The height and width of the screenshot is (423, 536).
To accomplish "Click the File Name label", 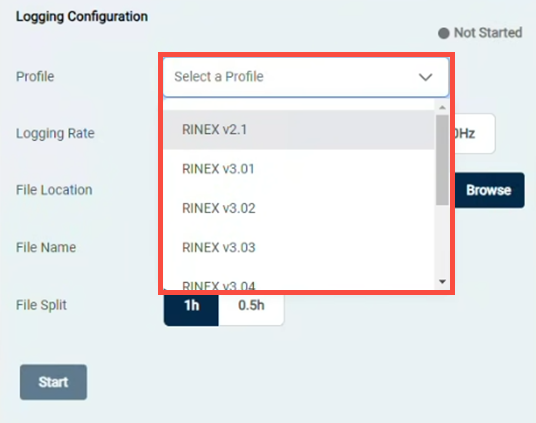I will [x=46, y=247].
